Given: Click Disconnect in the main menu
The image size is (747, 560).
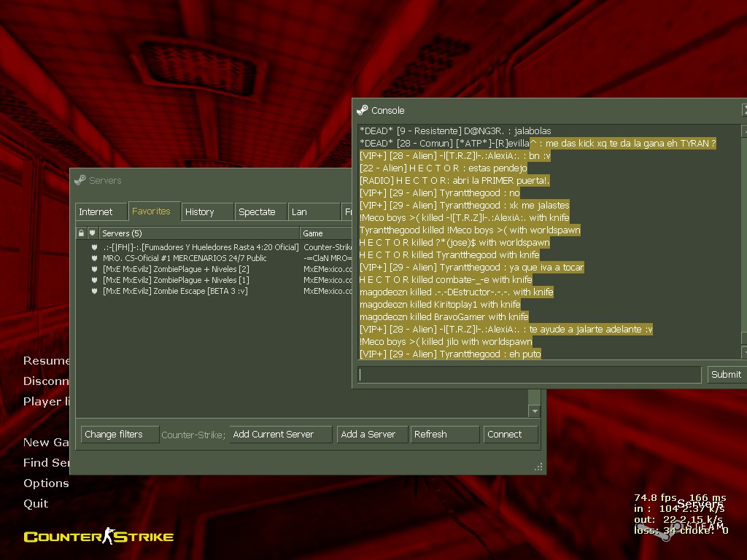Looking at the screenshot, I should (x=46, y=381).
